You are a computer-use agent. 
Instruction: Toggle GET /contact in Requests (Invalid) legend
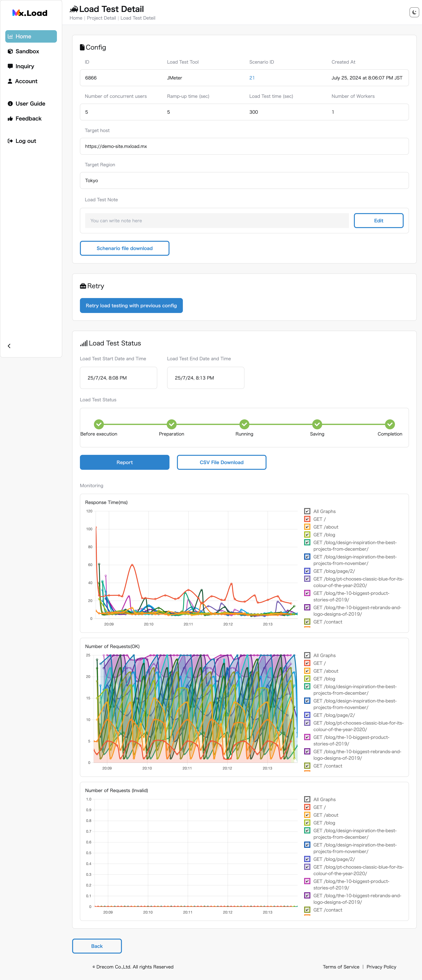tap(307, 910)
